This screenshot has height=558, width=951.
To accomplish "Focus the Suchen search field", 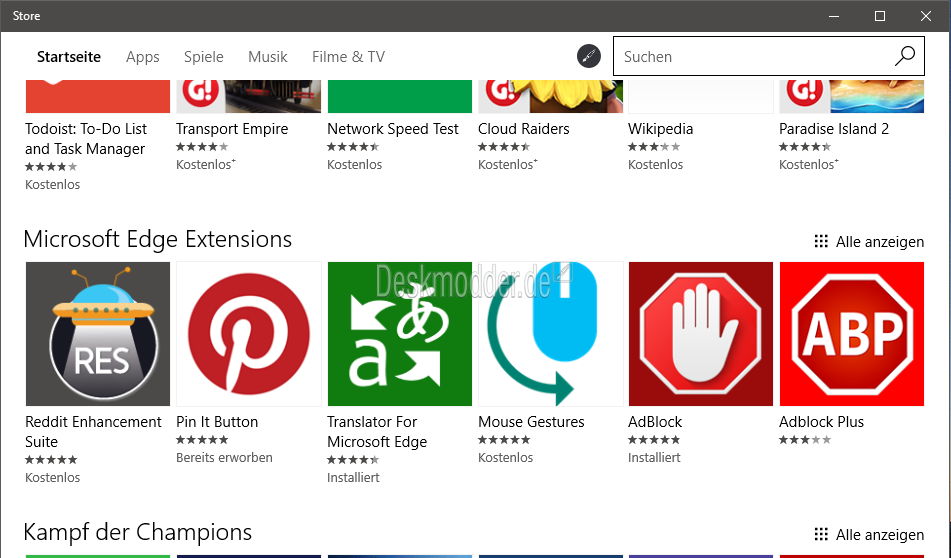I will 768,56.
